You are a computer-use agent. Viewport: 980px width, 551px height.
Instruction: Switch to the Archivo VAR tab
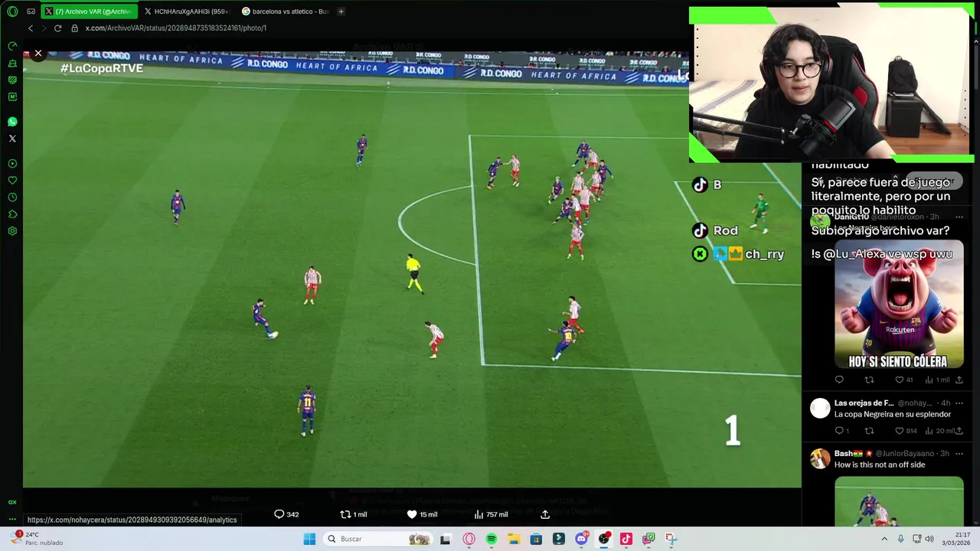[x=89, y=11]
